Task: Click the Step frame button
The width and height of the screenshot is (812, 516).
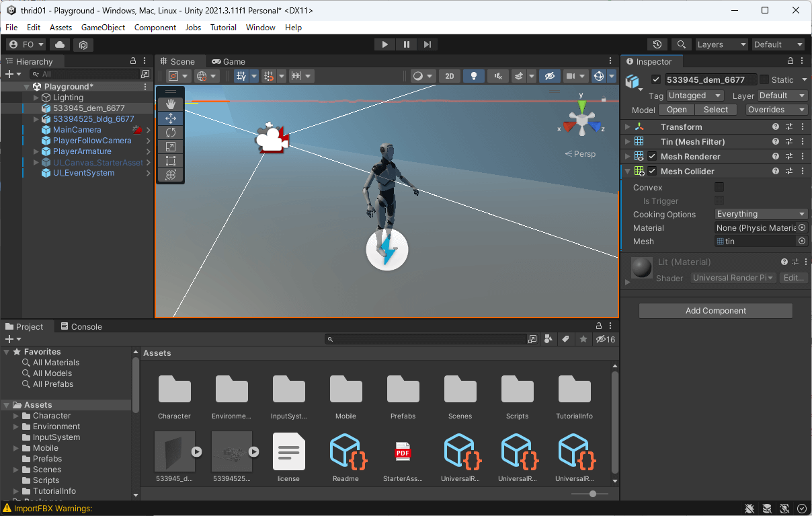Action: [x=428, y=44]
